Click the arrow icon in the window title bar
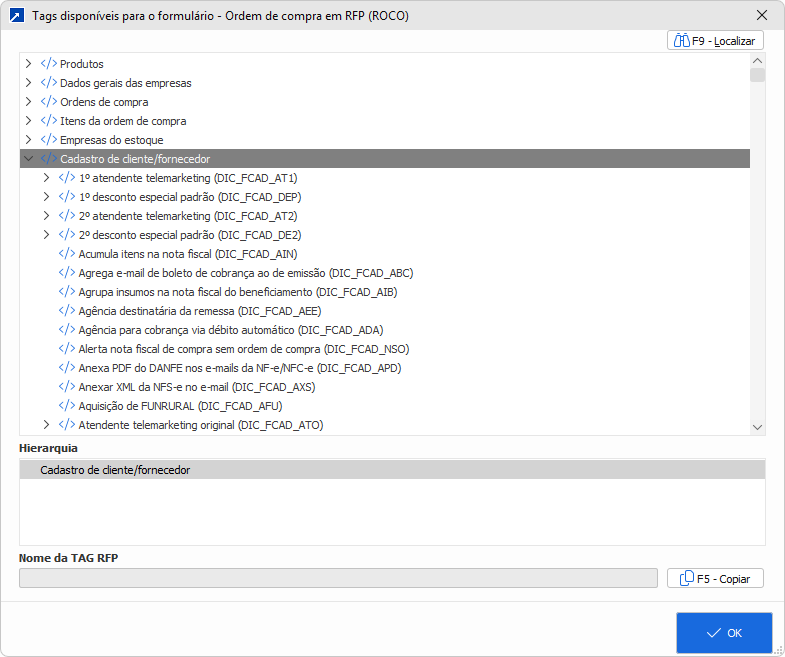This screenshot has height=657, width=785. click(17, 16)
